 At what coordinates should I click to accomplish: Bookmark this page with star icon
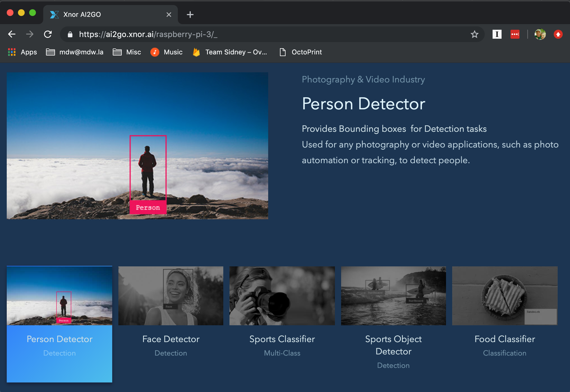coord(474,34)
